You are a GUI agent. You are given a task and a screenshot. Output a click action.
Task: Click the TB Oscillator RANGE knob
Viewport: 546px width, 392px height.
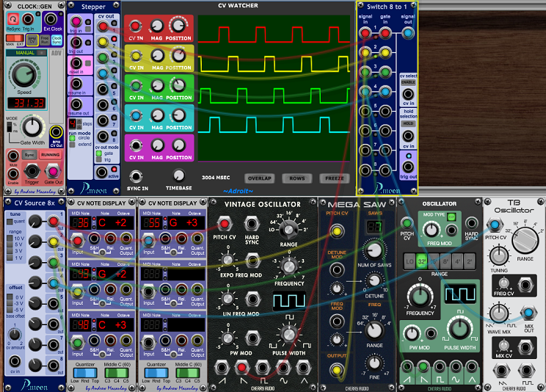click(525, 241)
